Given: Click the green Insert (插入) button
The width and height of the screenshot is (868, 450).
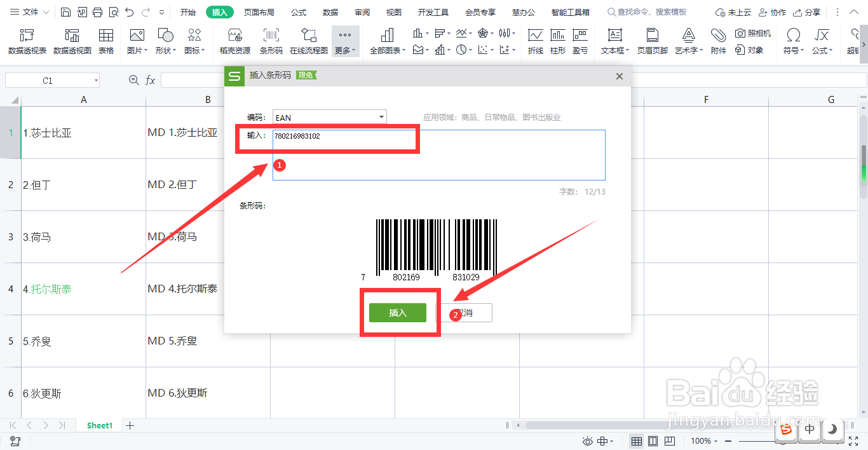Looking at the screenshot, I should click(x=398, y=313).
